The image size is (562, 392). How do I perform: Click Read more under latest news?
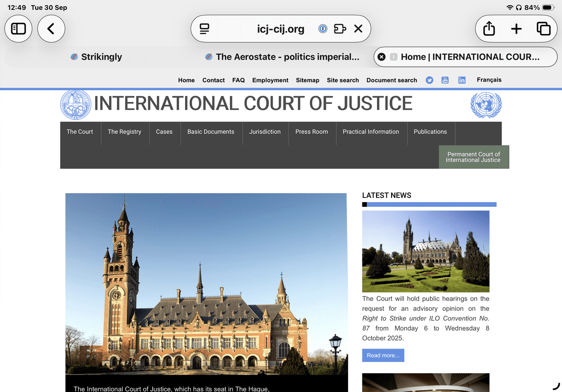383,356
